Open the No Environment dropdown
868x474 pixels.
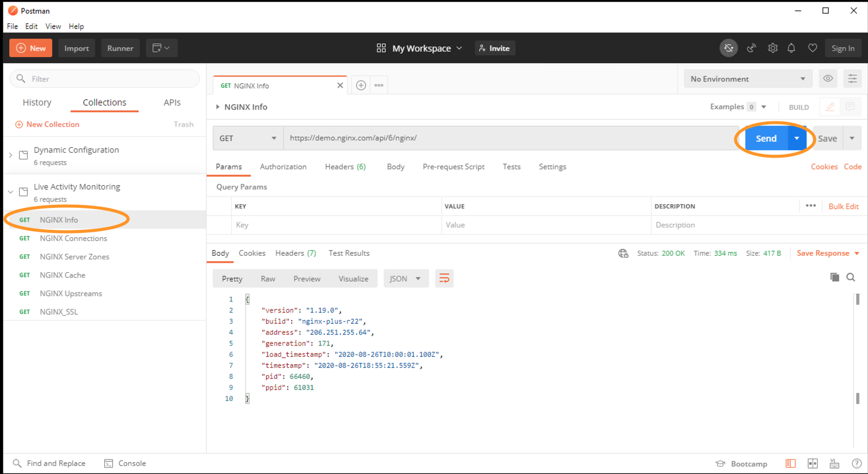click(748, 78)
